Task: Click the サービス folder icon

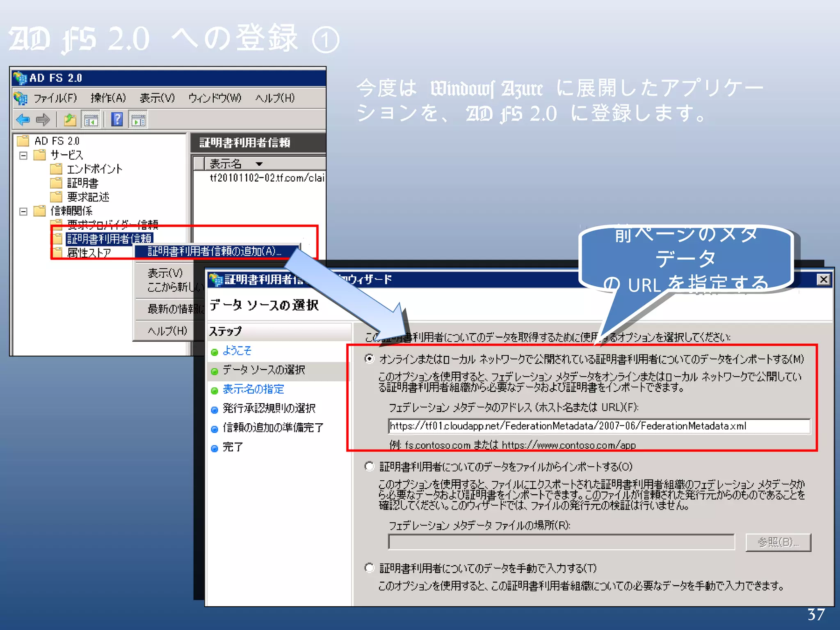Action: click(x=39, y=155)
